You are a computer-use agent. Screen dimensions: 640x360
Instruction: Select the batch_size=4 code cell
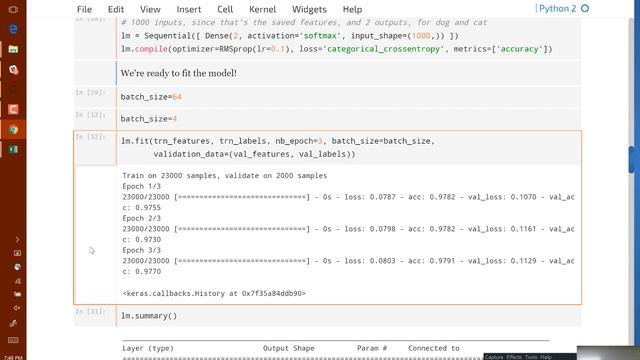(x=348, y=119)
